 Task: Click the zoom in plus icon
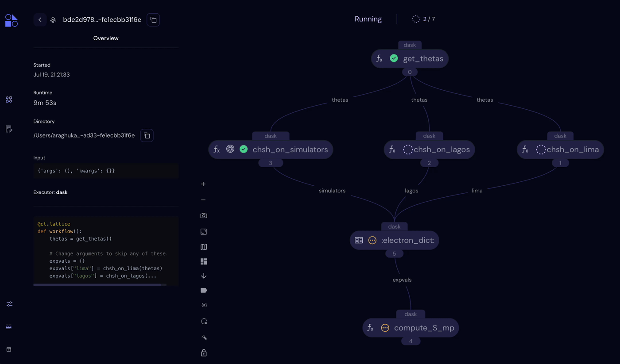203,184
